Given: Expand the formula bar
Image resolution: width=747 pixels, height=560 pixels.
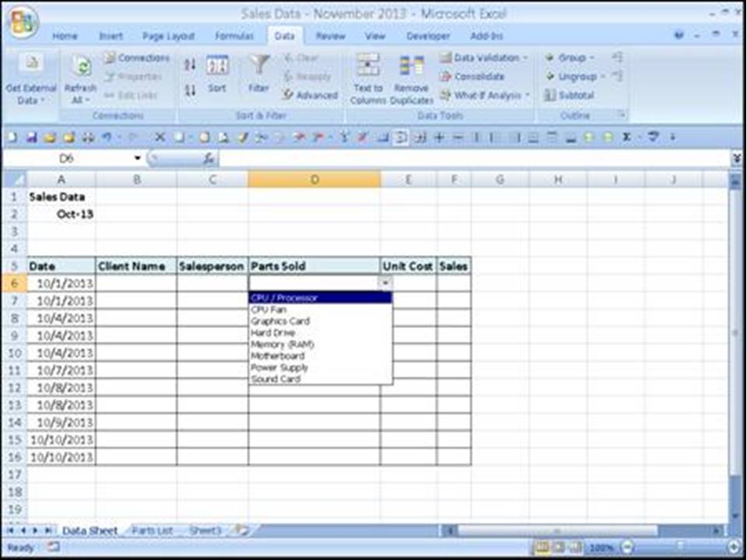Looking at the screenshot, I should [x=736, y=159].
